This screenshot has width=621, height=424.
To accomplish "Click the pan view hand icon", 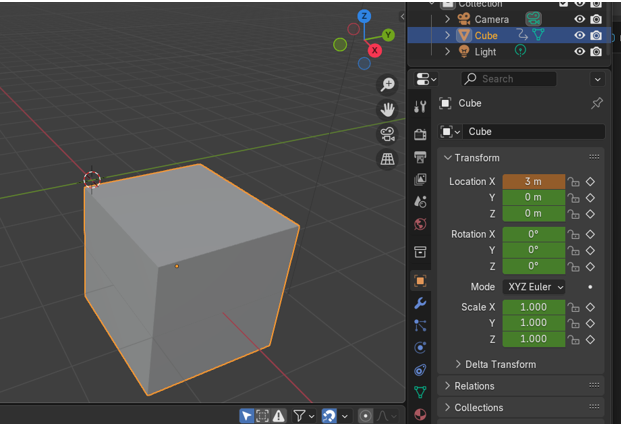I will pos(387,109).
